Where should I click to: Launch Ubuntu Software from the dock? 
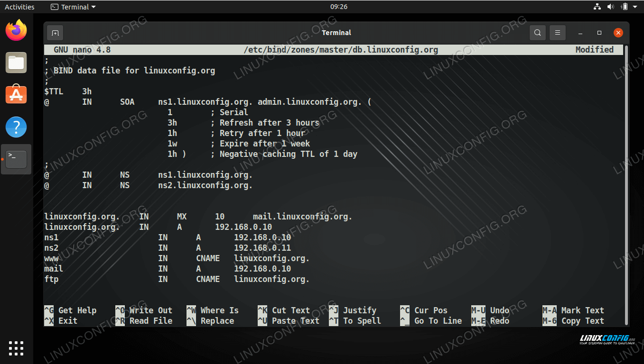pyautogui.click(x=16, y=95)
